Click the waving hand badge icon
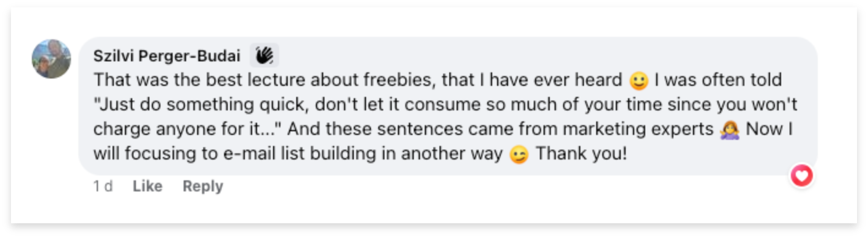This screenshot has width=868, height=238. [x=264, y=56]
